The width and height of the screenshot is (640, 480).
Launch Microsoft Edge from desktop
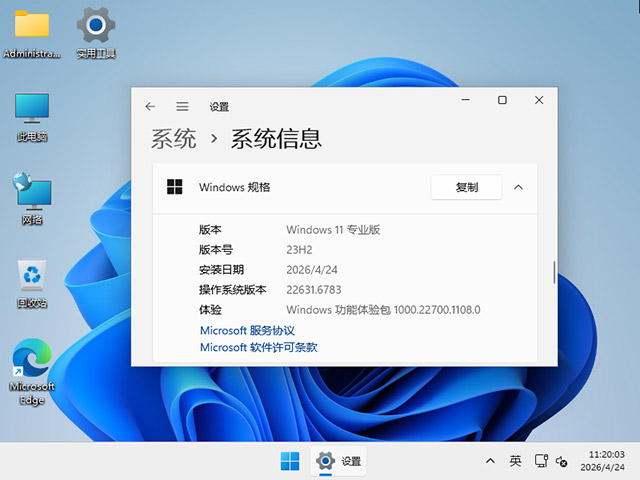[32, 371]
